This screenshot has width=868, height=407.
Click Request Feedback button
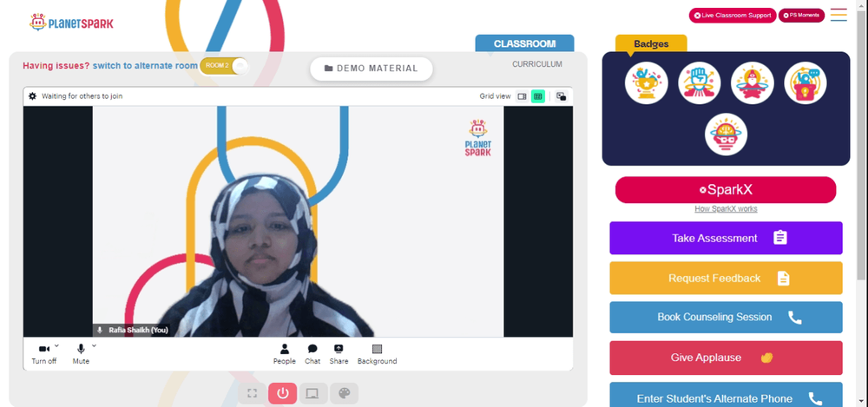point(726,278)
